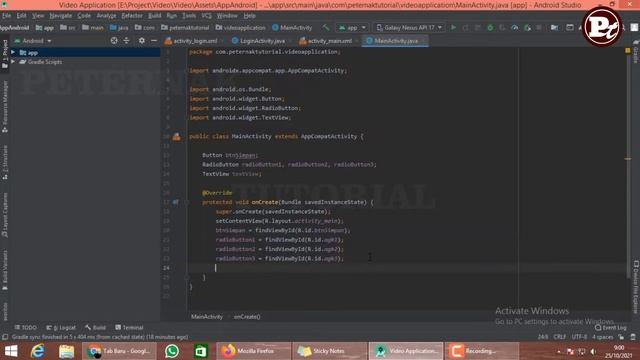
Task: Toggle the Layout Captures side panel
Action: 5,215
